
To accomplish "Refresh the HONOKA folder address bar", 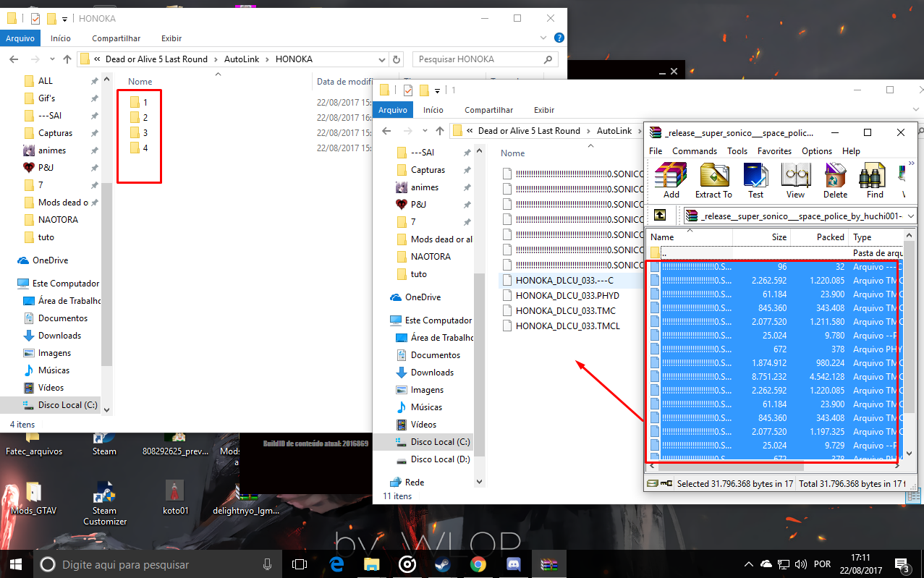I will click(396, 59).
